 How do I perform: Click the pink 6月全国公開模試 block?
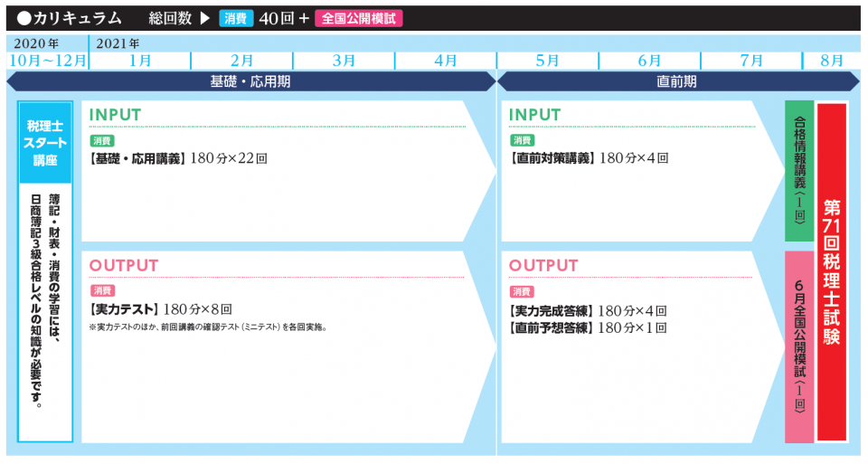[799, 346]
